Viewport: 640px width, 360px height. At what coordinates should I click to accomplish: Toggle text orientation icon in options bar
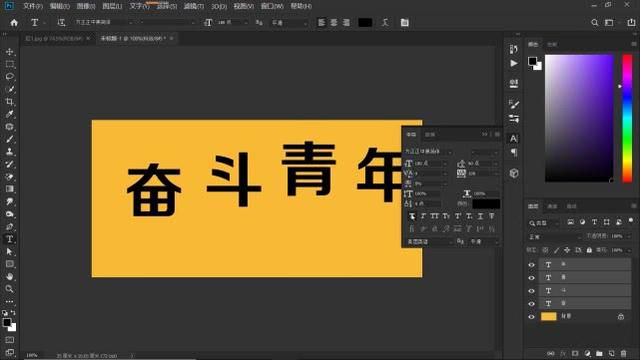tap(61, 22)
